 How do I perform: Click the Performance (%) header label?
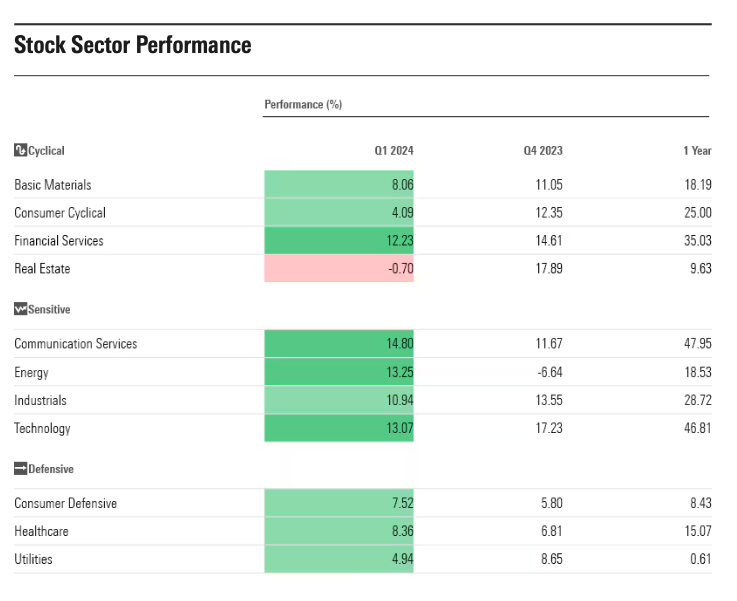[x=303, y=104]
